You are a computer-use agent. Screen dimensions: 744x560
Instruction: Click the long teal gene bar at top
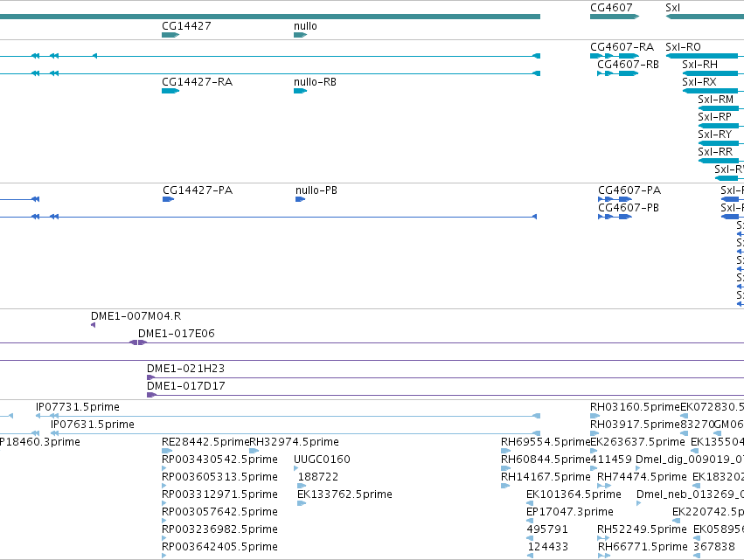(270, 17)
